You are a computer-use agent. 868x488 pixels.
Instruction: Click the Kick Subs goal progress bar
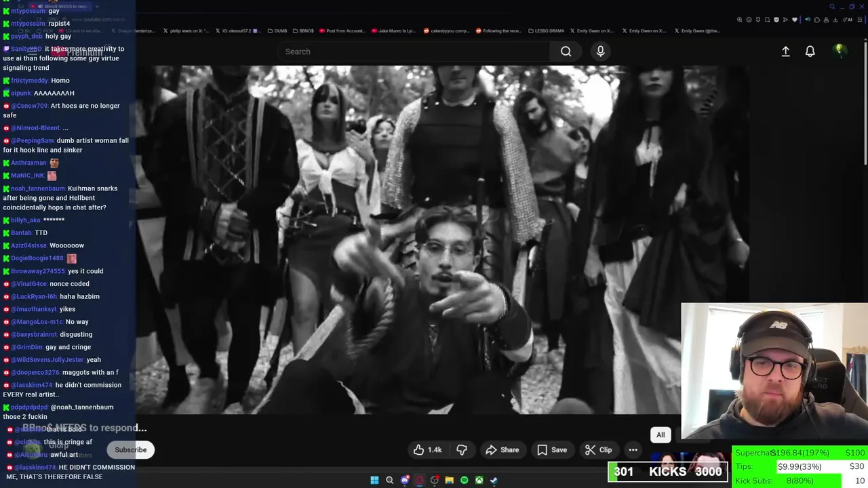pos(800,481)
